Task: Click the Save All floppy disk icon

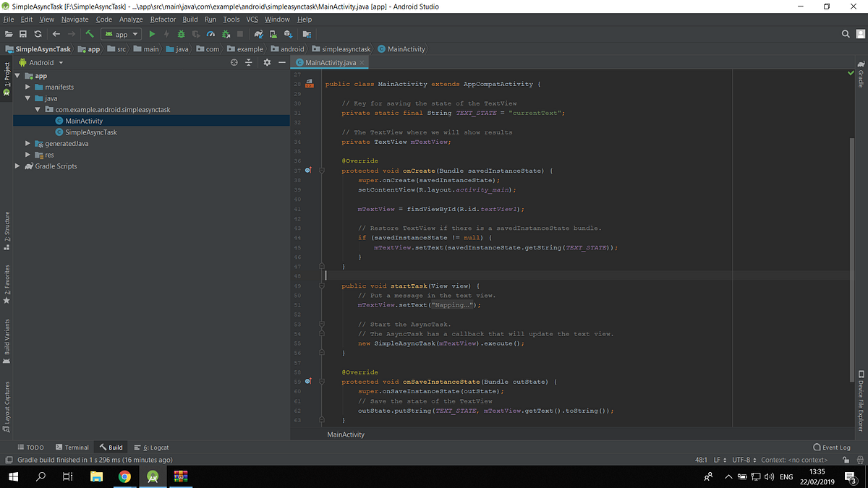Action: (x=24, y=34)
